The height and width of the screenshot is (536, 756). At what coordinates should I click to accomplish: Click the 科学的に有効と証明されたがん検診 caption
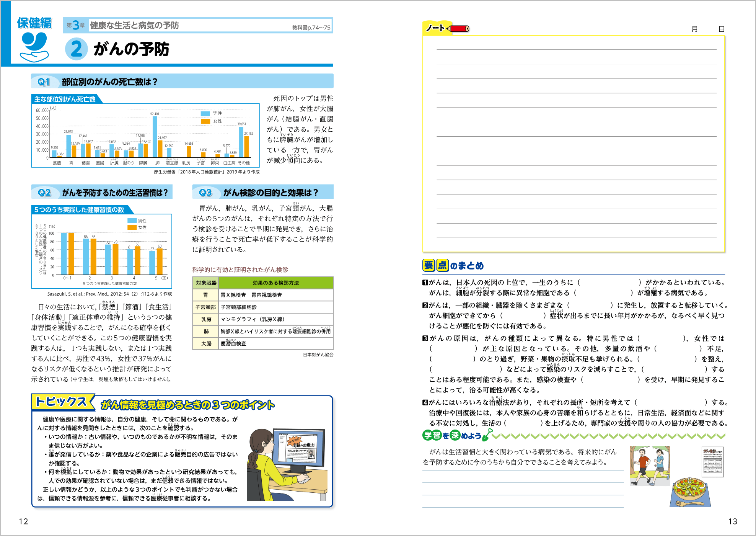point(240,270)
